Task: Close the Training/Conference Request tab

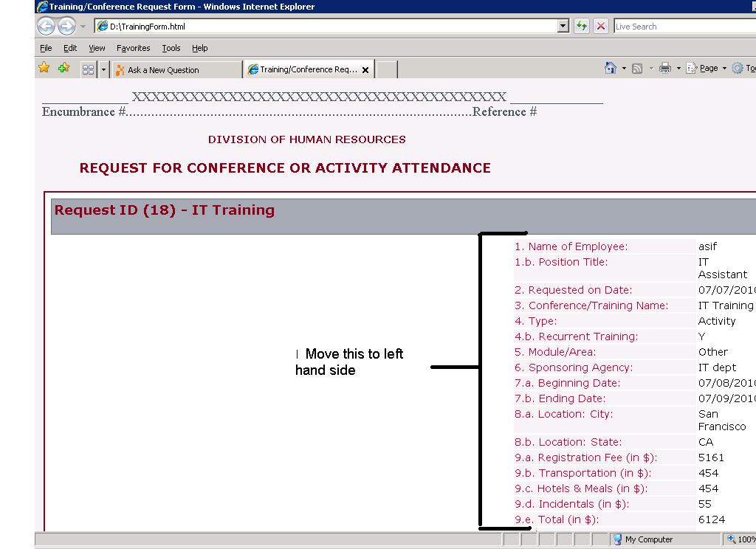Action: [365, 69]
